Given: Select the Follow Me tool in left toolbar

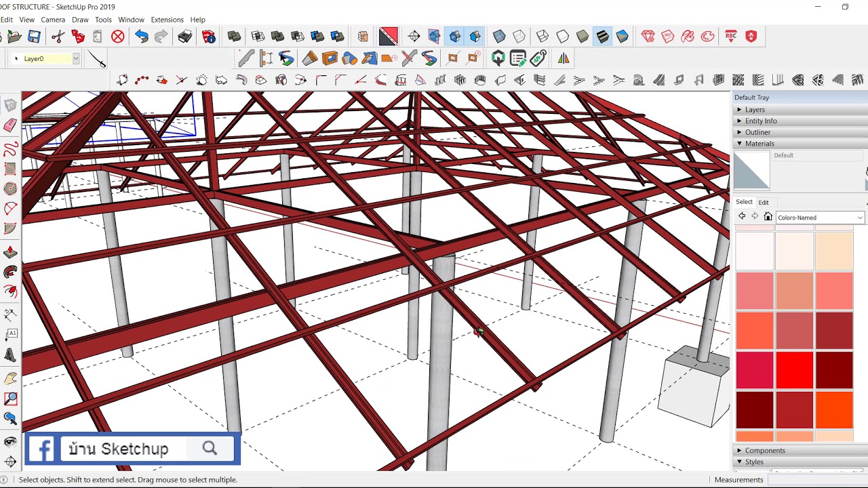Looking at the screenshot, I should click(10, 272).
